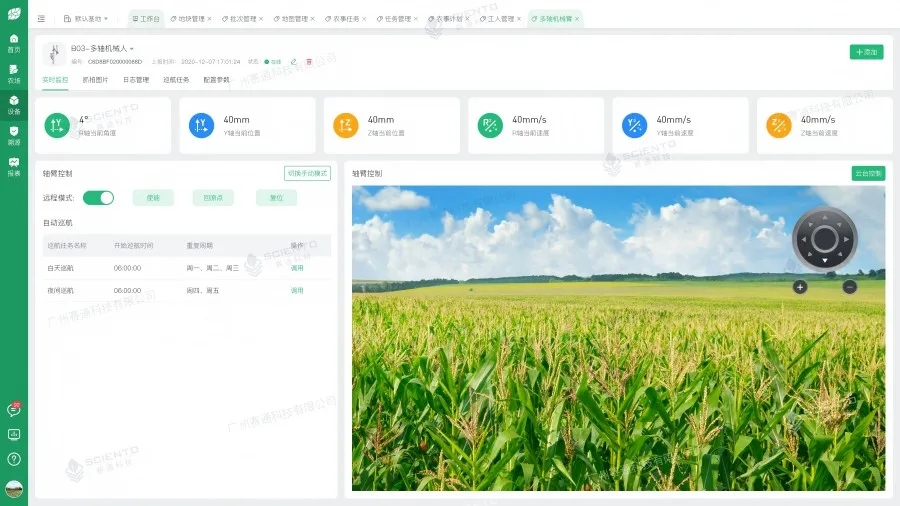Screen dimensions: 900x506
Task: Click 调用 link for 白天巡航 row
Action: pos(297,268)
